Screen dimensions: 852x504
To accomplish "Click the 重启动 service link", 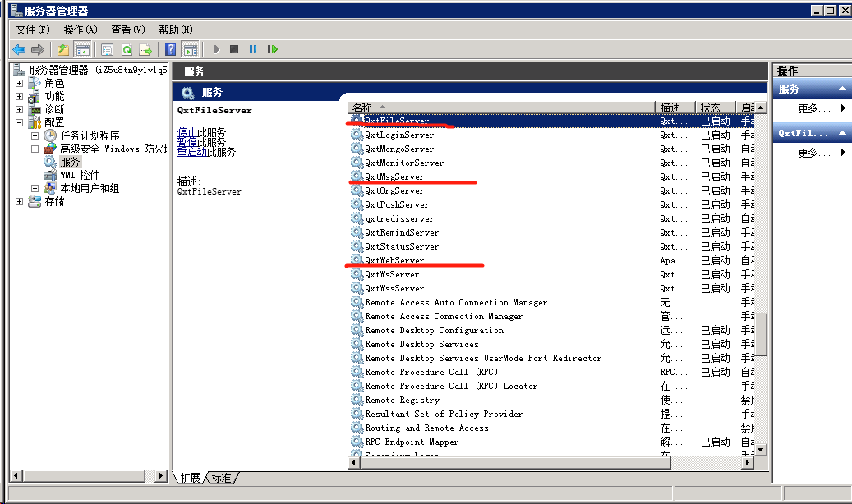I will pyautogui.click(x=191, y=152).
